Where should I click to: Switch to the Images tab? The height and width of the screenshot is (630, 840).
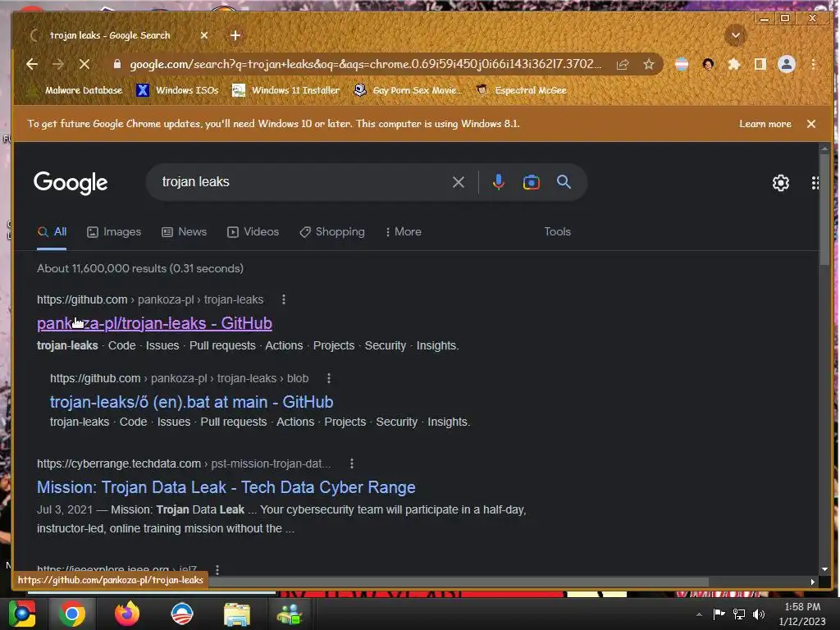(114, 232)
